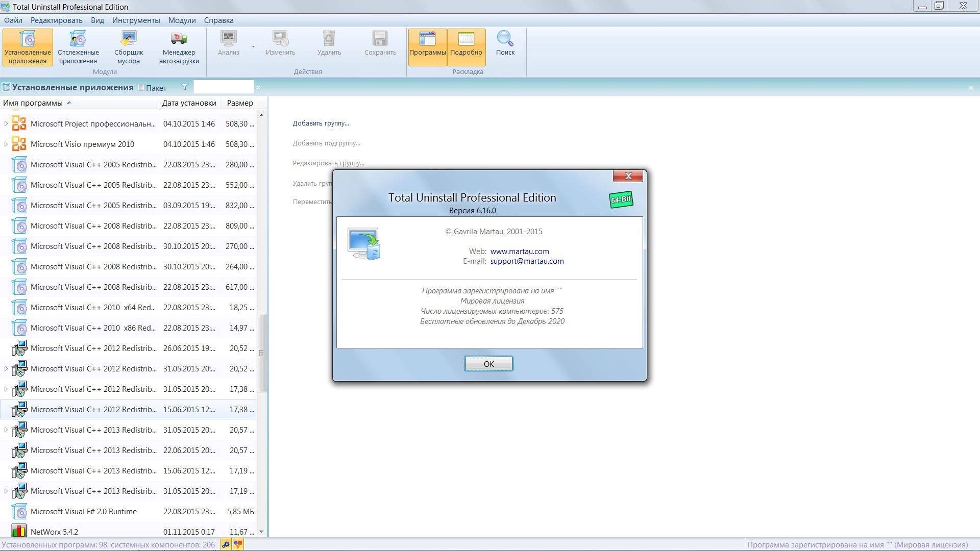
Task: Click the list scroll-down arrow
Action: tap(261, 532)
